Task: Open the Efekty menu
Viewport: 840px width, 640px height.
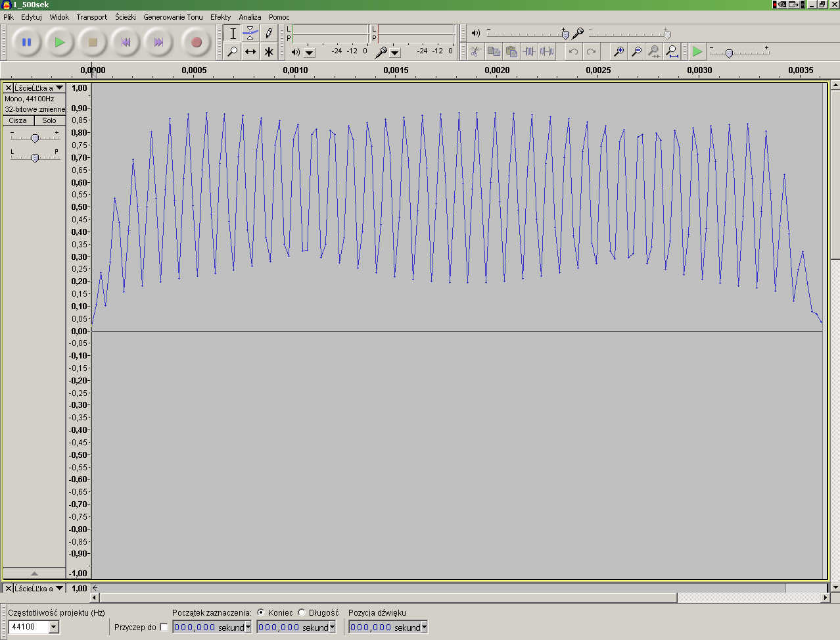Action: (220, 17)
